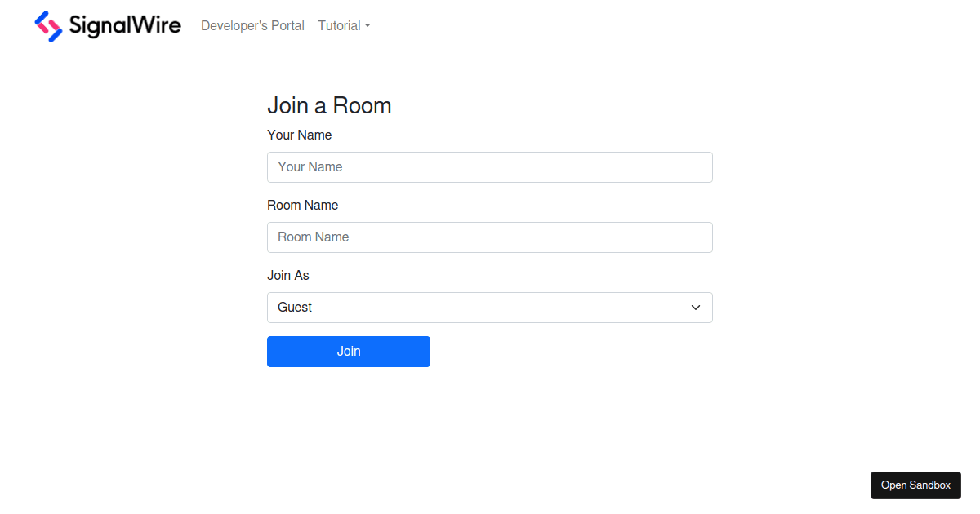Select Guest in the Join As combo box
Screen dimensions: 980x514
click(x=490, y=308)
